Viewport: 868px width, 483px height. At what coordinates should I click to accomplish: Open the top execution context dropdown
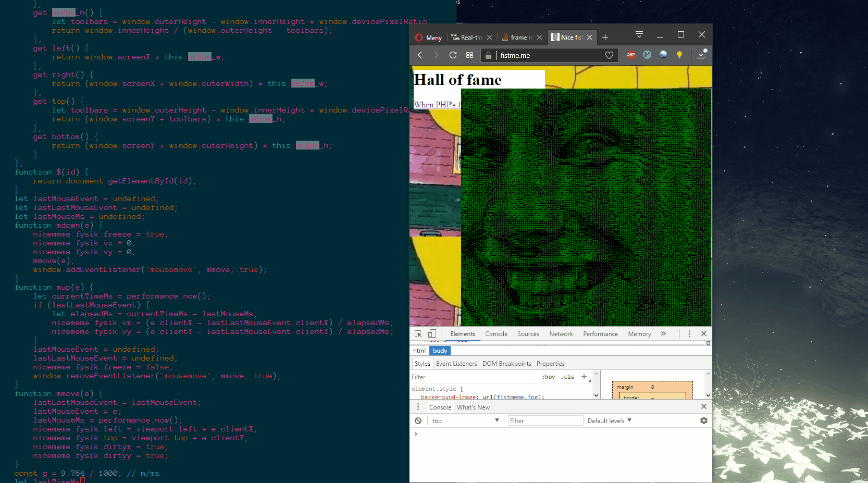tap(465, 421)
